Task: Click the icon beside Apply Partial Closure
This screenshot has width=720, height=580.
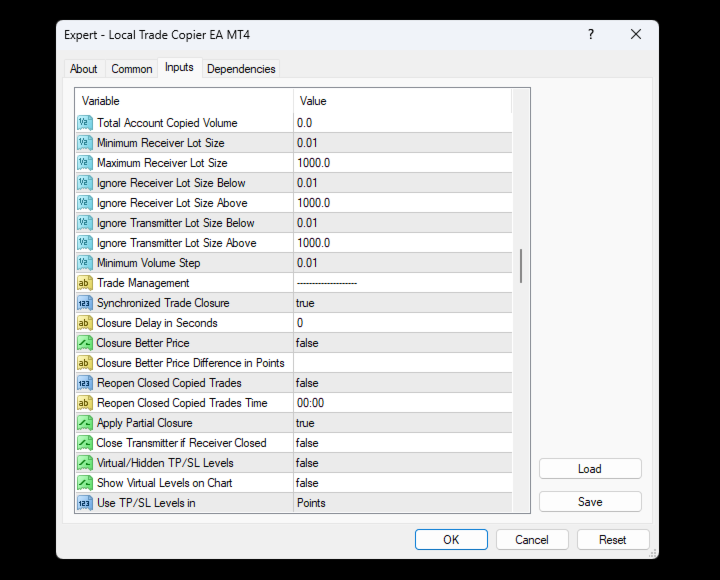Action: [x=85, y=423]
